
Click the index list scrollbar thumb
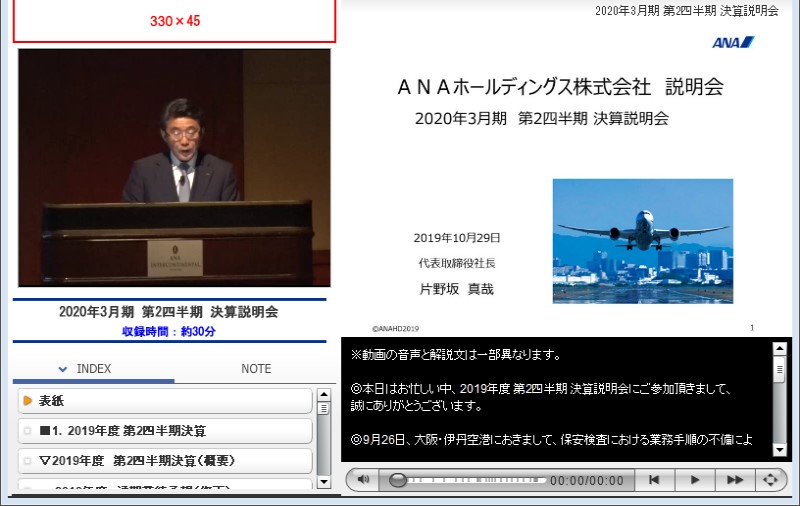point(323,408)
